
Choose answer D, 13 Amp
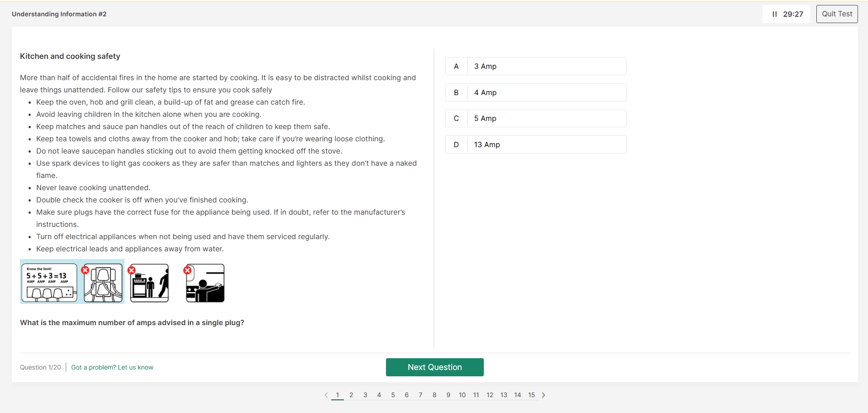point(535,144)
